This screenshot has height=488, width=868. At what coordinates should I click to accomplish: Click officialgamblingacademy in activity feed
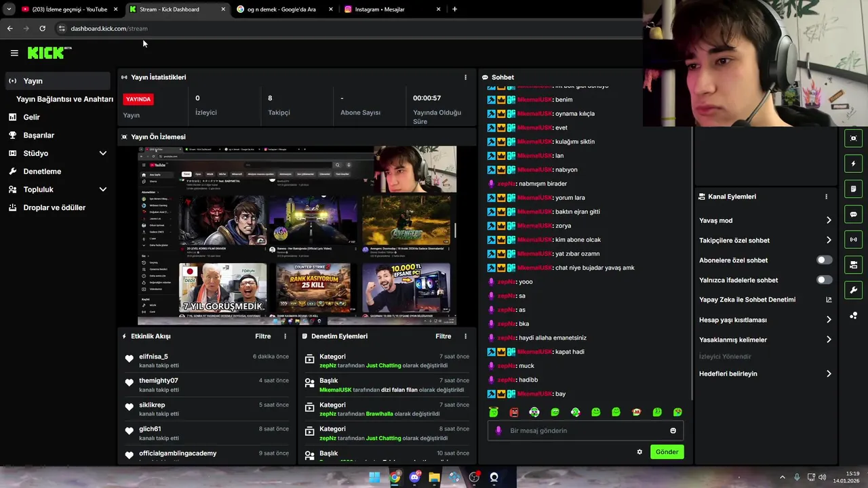tap(178, 453)
